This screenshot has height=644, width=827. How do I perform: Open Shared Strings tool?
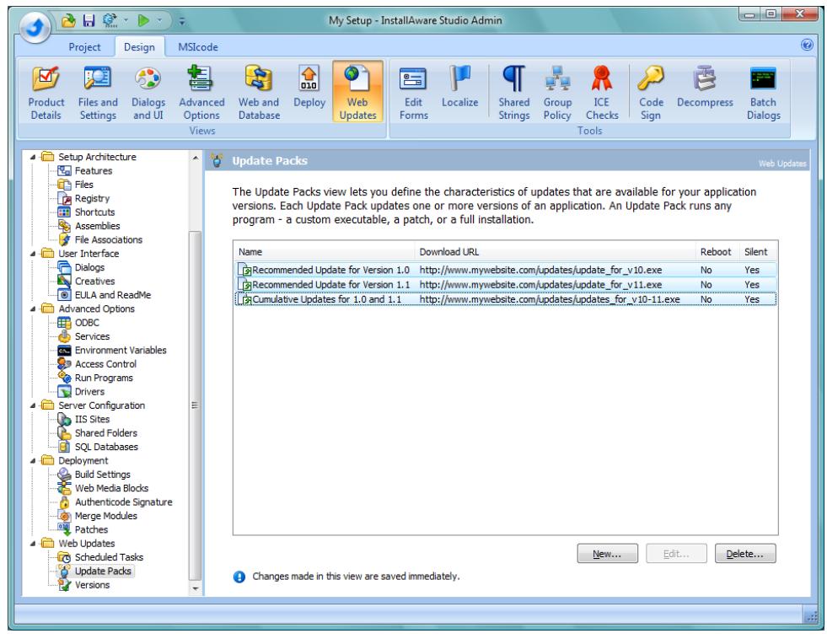pyautogui.click(x=514, y=93)
